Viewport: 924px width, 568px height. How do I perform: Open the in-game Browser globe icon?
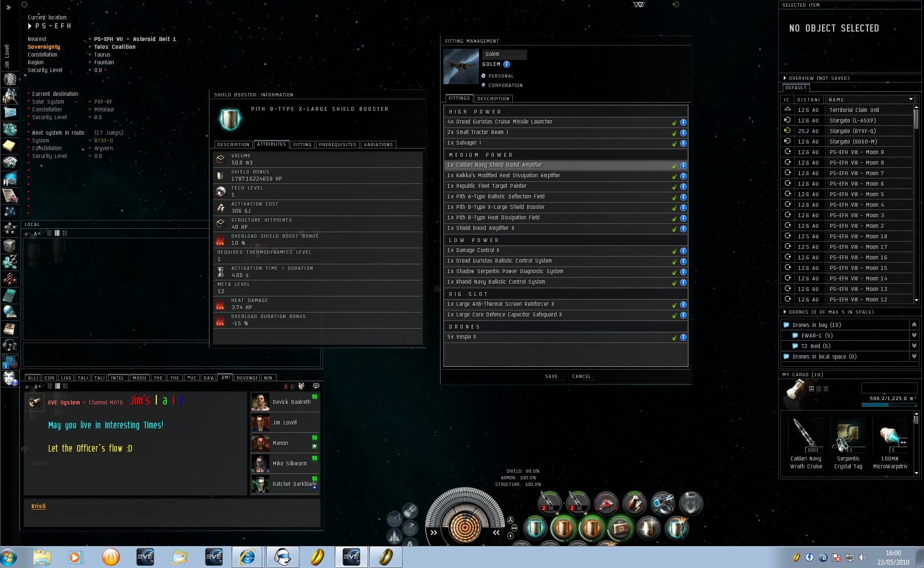click(x=10, y=312)
